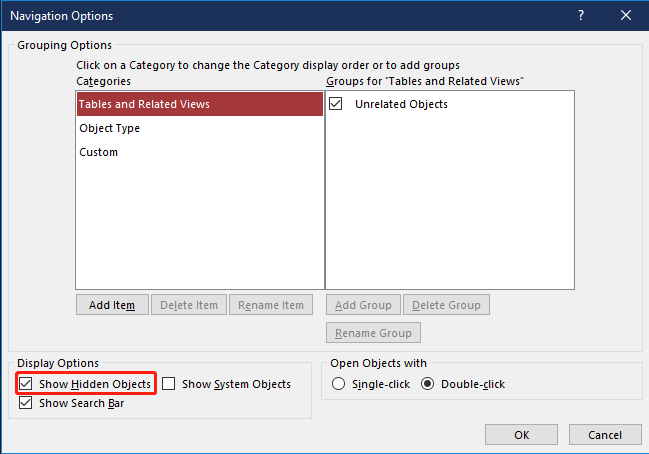The width and height of the screenshot is (649, 454).
Task: Enable Show System Objects checkbox
Action: pyautogui.click(x=168, y=384)
